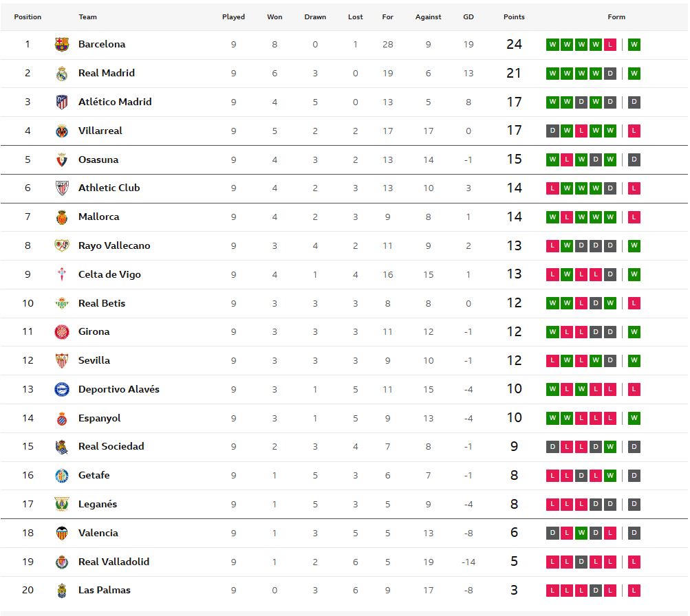Click Villarreal's latest red L form badge
Screen dimensions: 690x616
(x=634, y=131)
